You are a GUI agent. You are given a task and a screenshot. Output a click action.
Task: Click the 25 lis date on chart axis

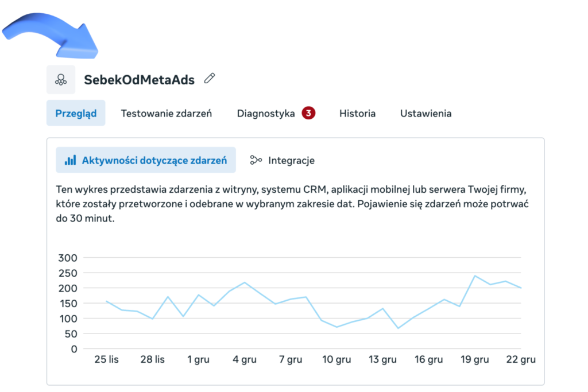click(106, 360)
